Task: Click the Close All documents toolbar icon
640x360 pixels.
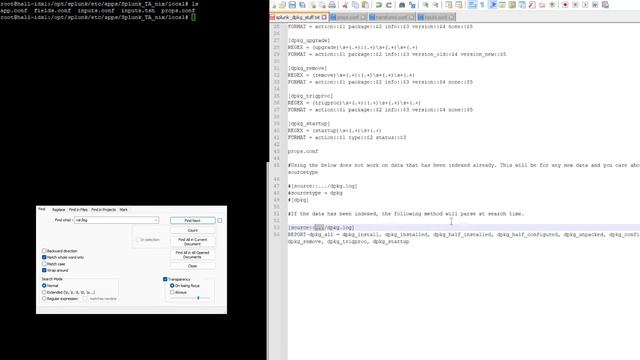Action: click(322, 5)
